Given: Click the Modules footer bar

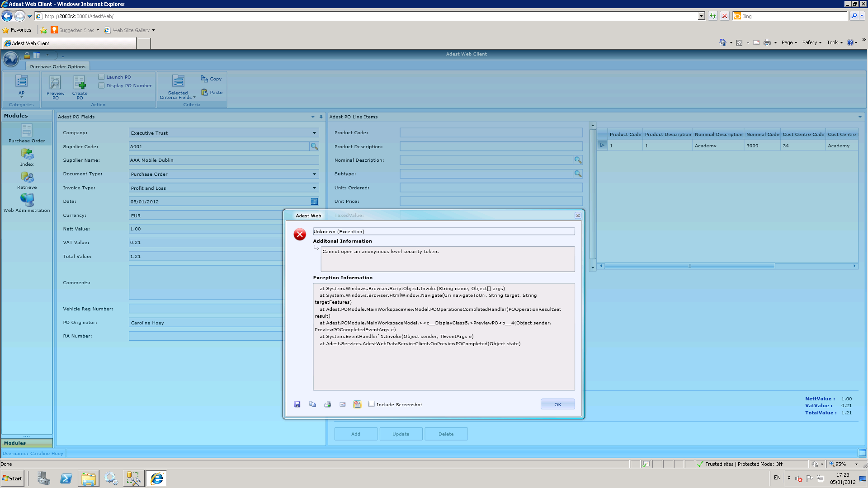Looking at the screenshot, I should 27,443.
